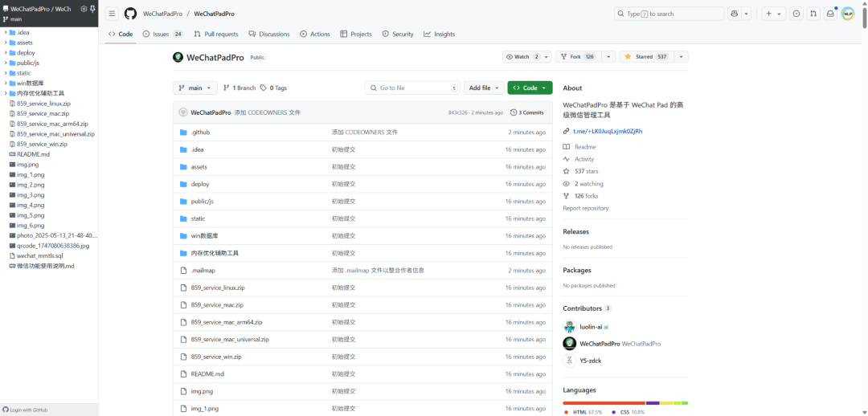Switch to the Security tab

(398, 35)
